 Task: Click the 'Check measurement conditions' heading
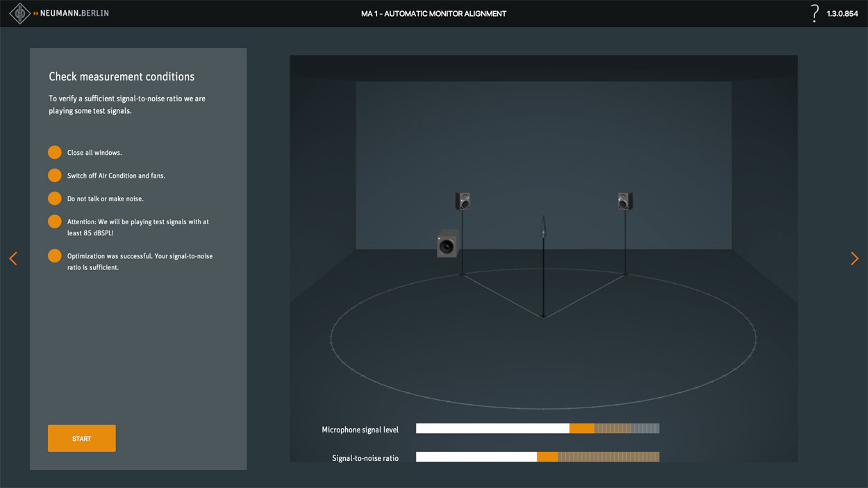coord(122,76)
